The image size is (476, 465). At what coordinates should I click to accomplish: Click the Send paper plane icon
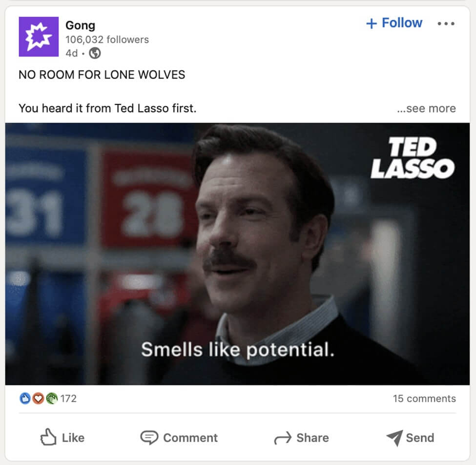[394, 438]
